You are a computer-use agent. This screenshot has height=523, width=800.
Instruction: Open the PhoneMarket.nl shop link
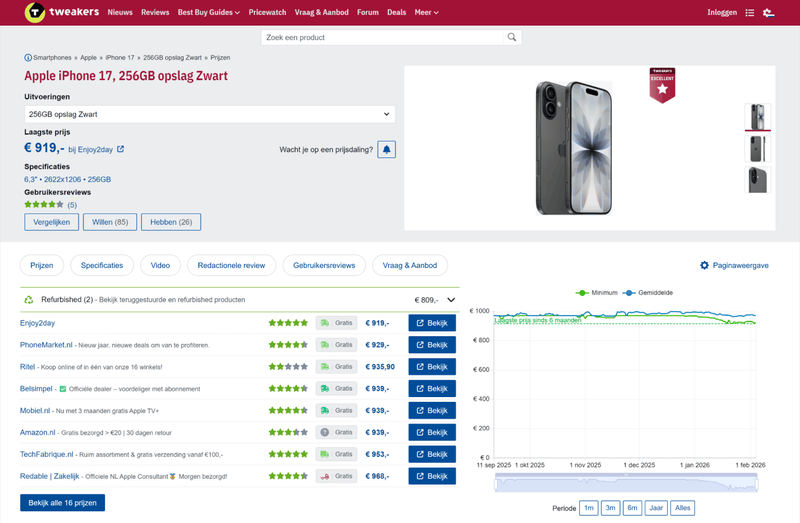point(46,345)
